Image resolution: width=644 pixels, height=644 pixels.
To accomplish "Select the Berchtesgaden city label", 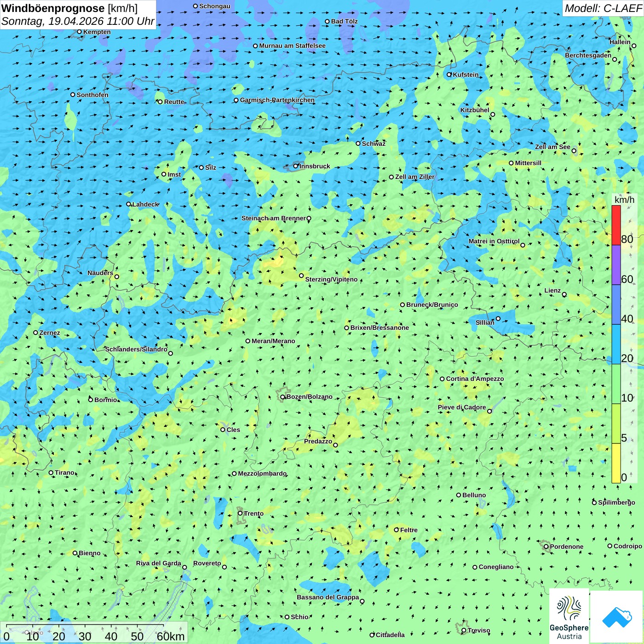I will point(588,55).
